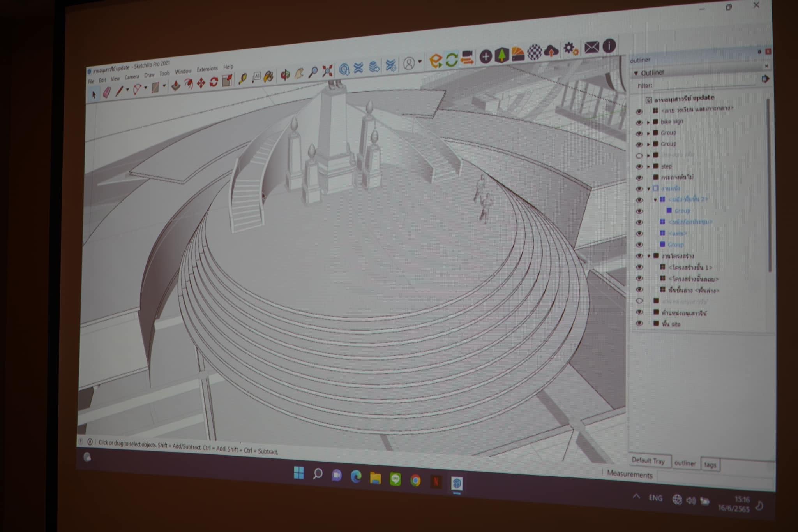Image resolution: width=798 pixels, height=532 pixels.
Task: Toggle visibility of the step group
Action: (x=639, y=167)
